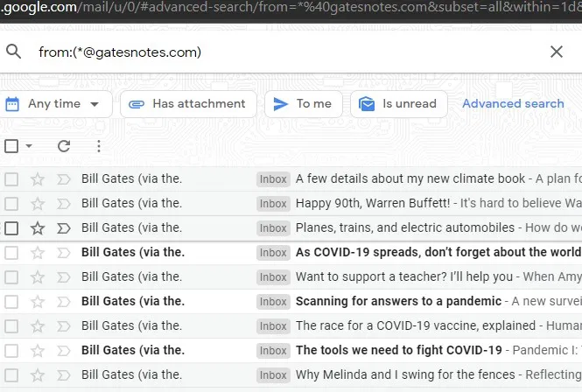Mark the climate book email as important
Viewport: 582px width, 392px height.
click(64, 179)
